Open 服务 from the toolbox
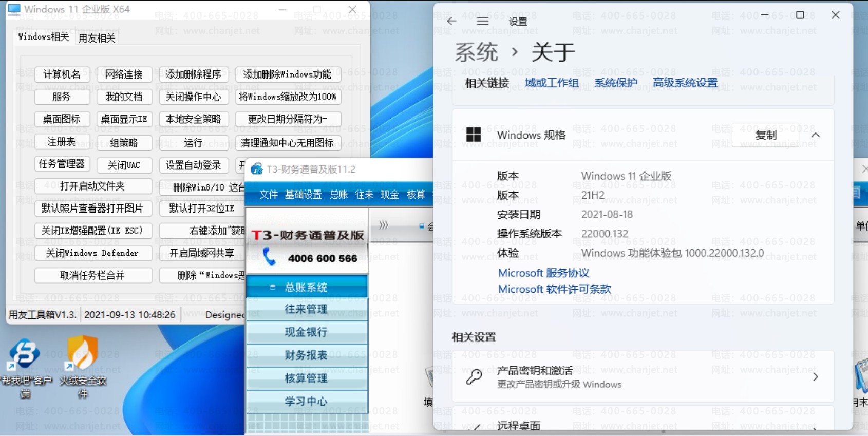868x436 pixels. tap(62, 97)
